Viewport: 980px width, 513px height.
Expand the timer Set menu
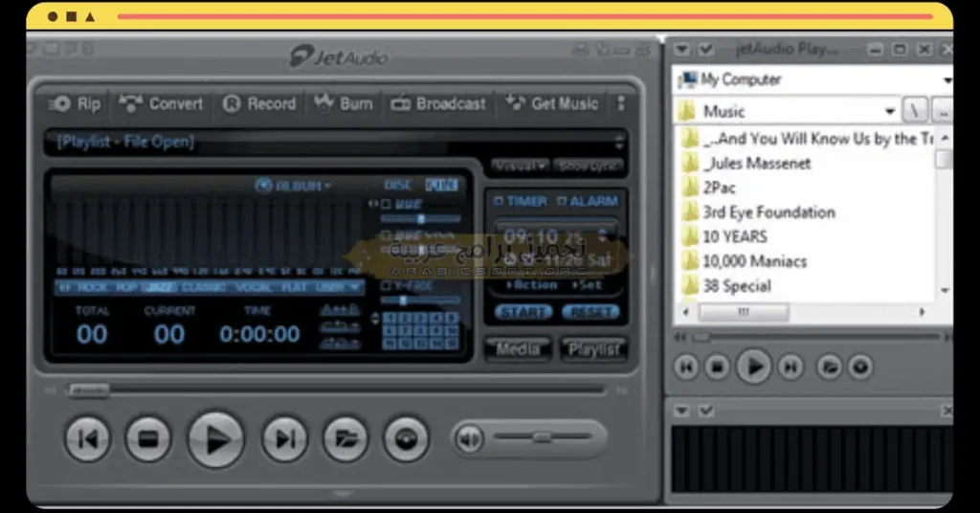tap(587, 285)
